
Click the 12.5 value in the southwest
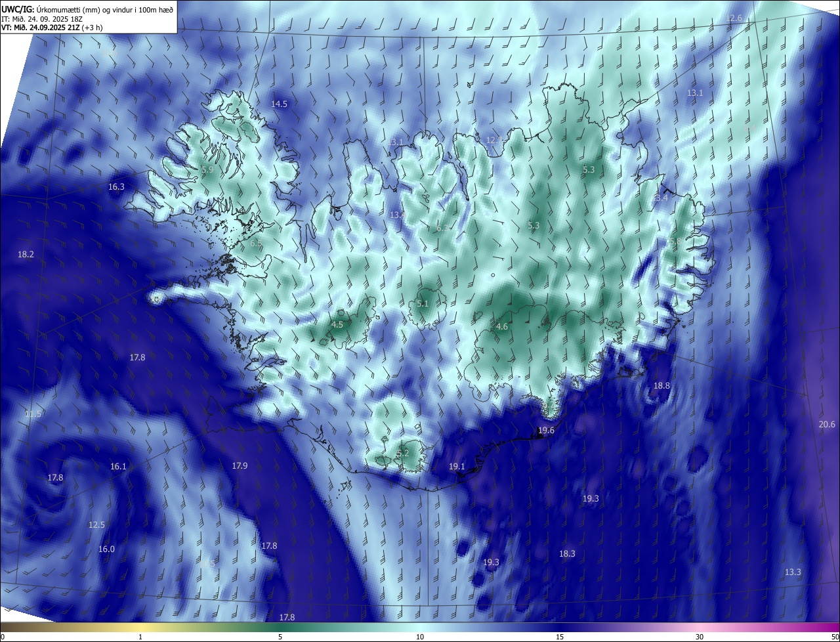(96, 524)
